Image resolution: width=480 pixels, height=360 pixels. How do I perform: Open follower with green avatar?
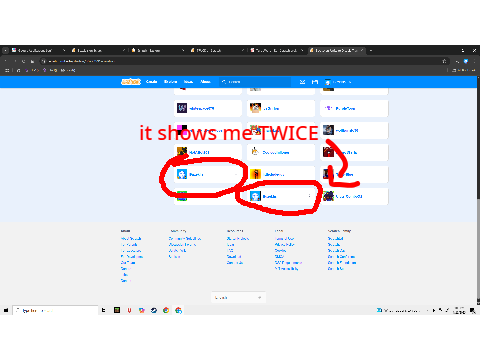[x=208, y=196]
